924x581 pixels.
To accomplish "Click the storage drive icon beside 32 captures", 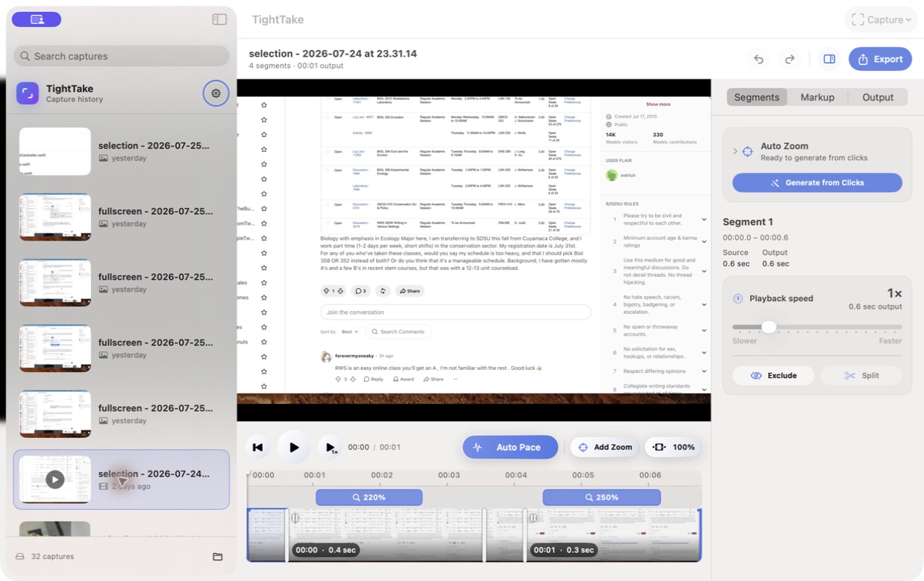I will [20, 557].
